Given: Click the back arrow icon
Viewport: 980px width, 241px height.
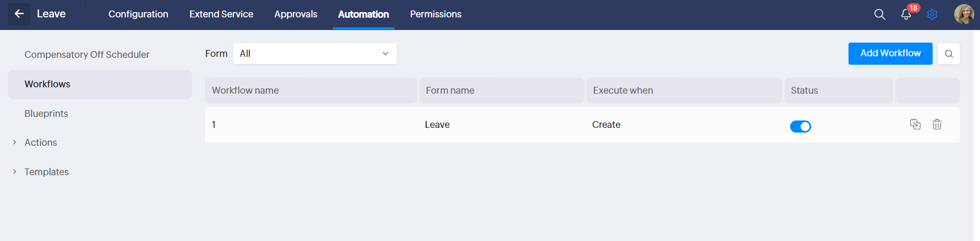Looking at the screenshot, I should 19,14.
